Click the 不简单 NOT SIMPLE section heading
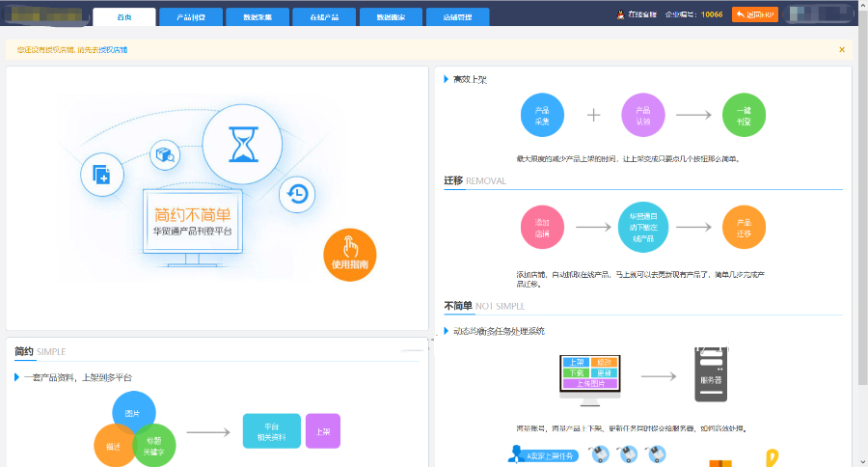The height and width of the screenshot is (467, 868). (484, 306)
